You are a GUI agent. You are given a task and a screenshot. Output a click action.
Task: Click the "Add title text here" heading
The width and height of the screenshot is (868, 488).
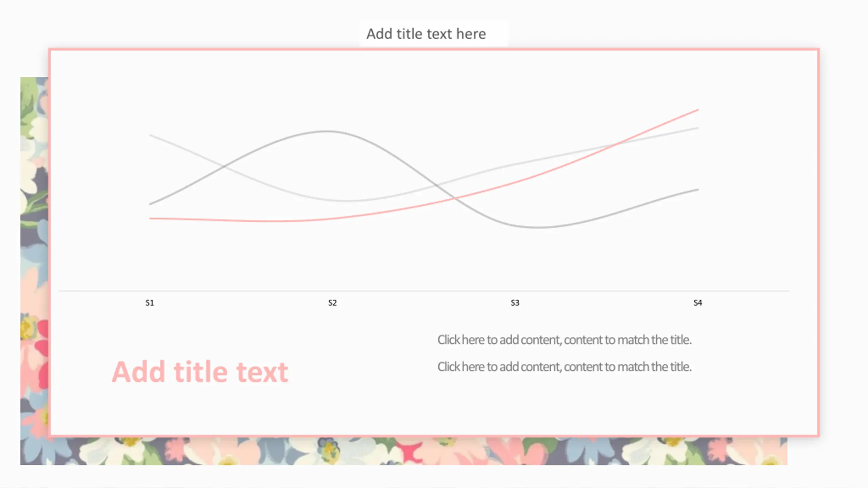pyautogui.click(x=426, y=34)
